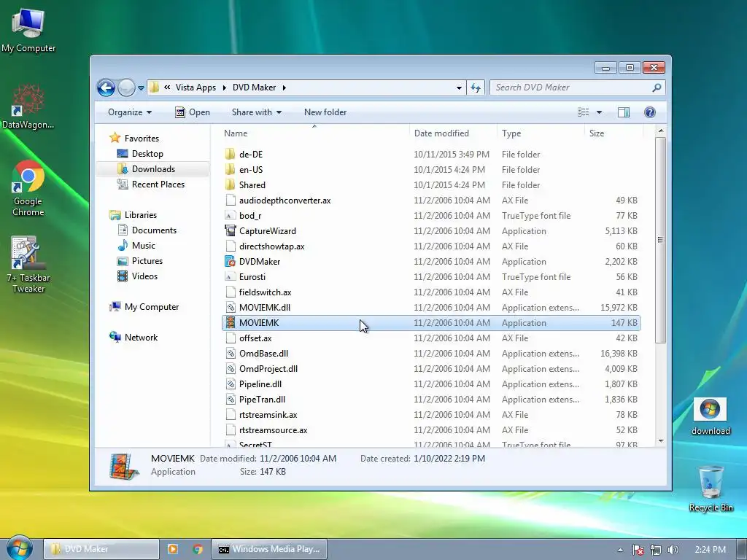Expand the arrow after DVD Maker breadcrumb
The width and height of the screenshot is (747, 560).
pos(285,87)
